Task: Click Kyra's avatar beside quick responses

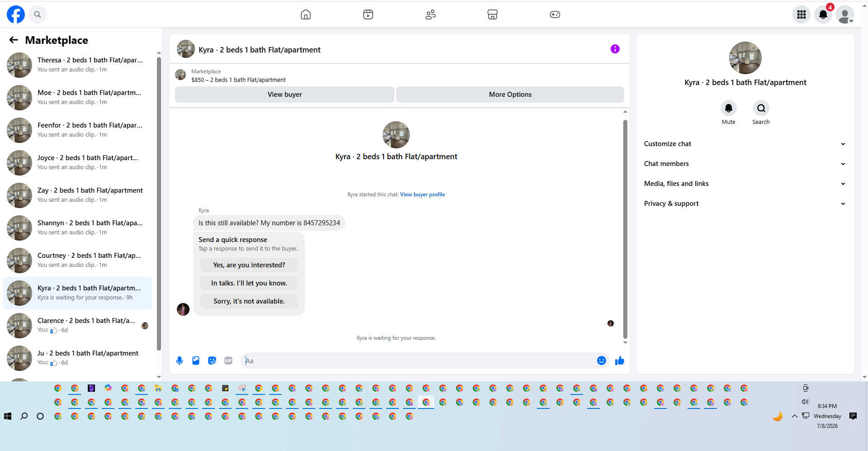Action: (183, 309)
